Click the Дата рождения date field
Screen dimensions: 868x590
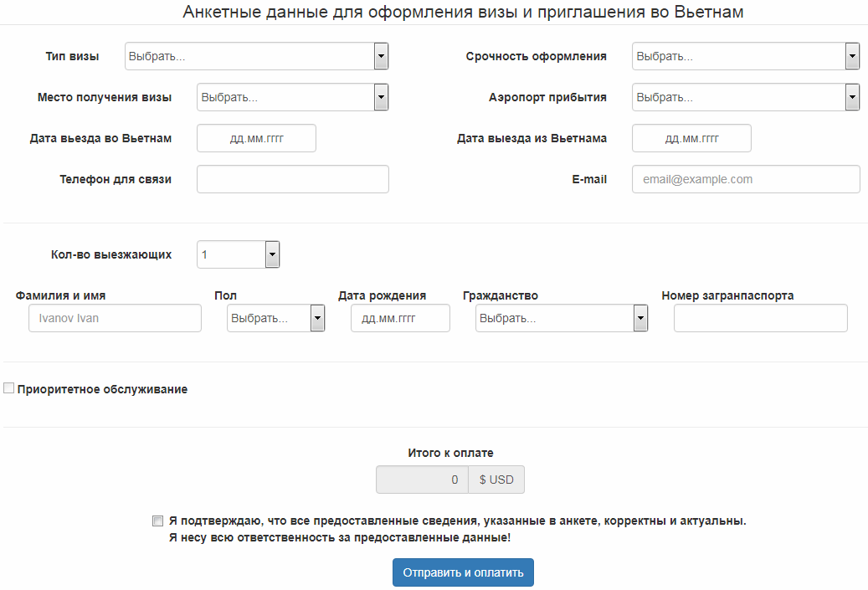click(x=400, y=318)
